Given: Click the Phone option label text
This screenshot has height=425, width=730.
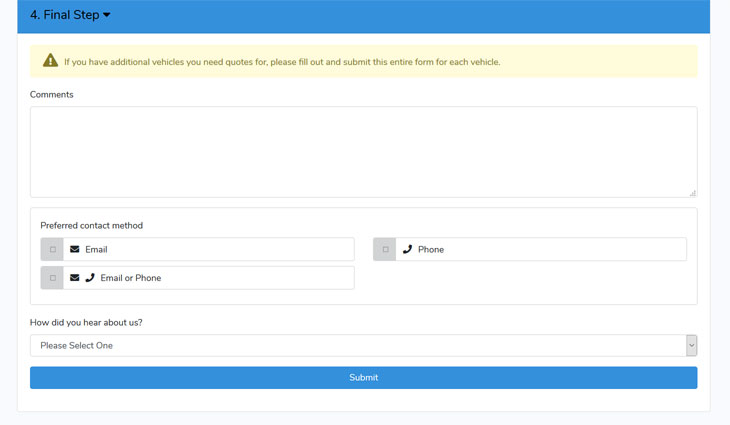Looking at the screenshot, I should (431, 250).
